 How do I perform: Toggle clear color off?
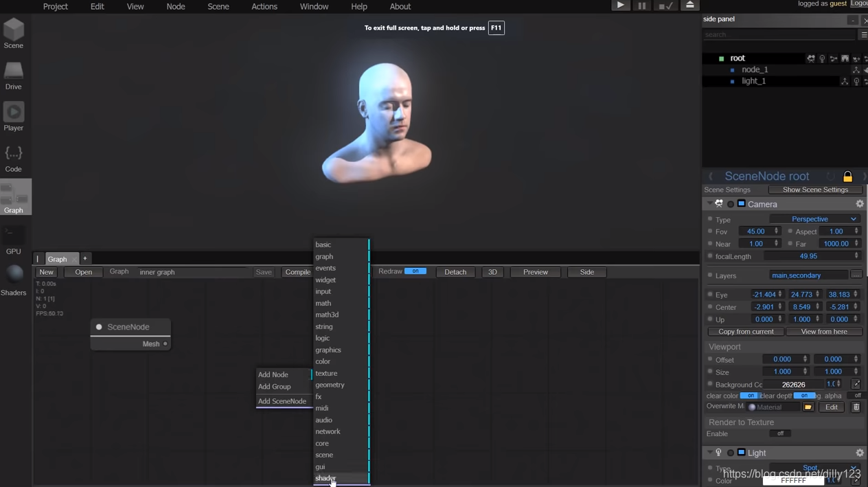[749, 395]
